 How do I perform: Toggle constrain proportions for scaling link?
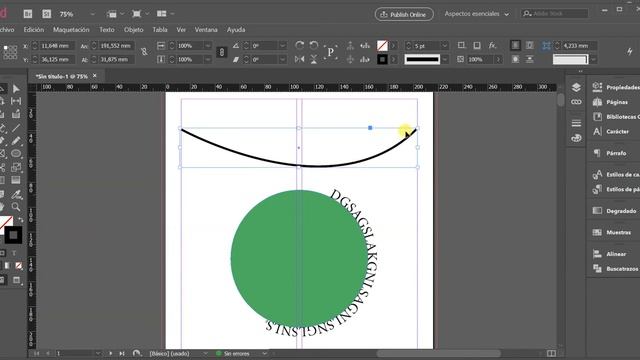(222, 52)
